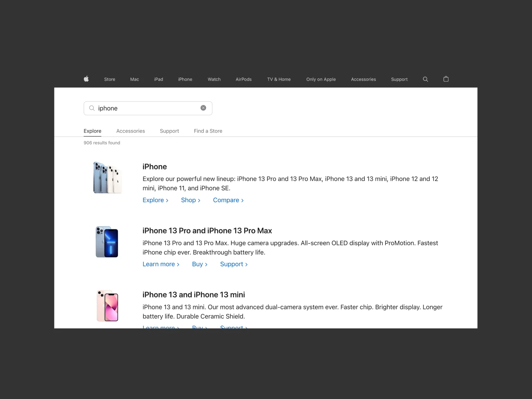The image size is (532, 399).
Task: Open Only on Apple menu item
Action: [x=321, y=79]
